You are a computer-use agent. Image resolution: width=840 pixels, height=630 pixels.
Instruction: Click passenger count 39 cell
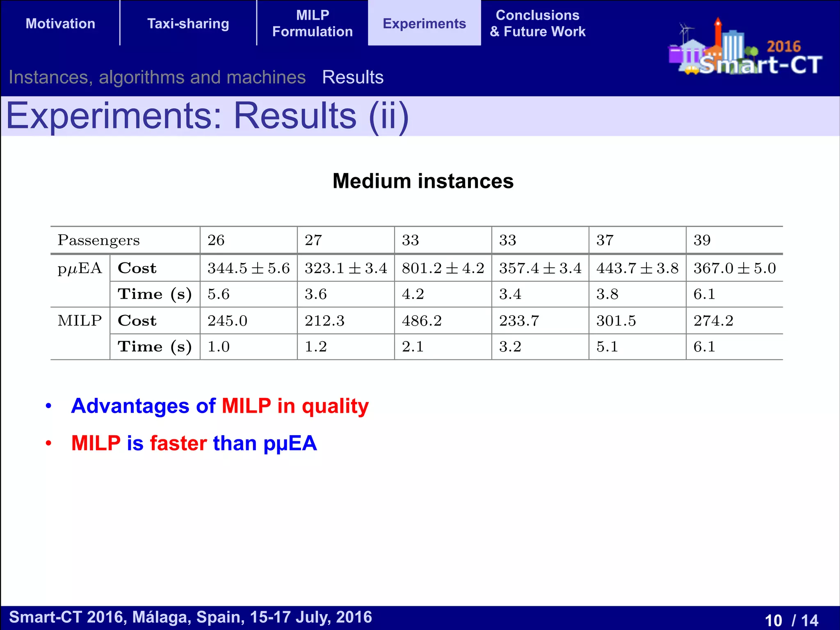tap(702, 240)
